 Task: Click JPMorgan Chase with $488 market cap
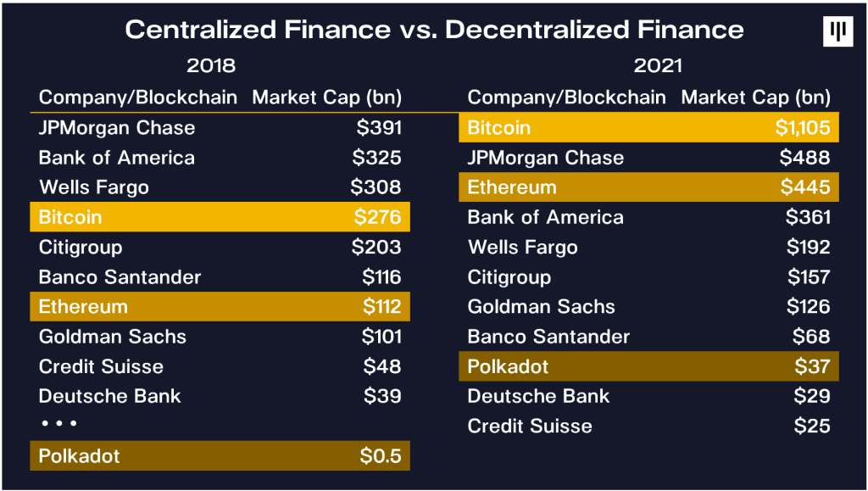click(x=648, y=158)
